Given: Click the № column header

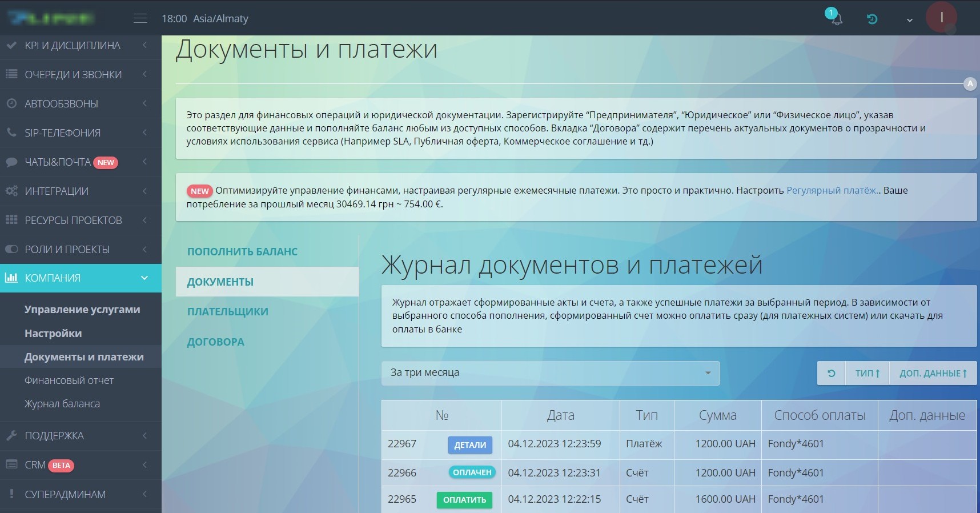Looking at the screenshot, I should point(442,415).
